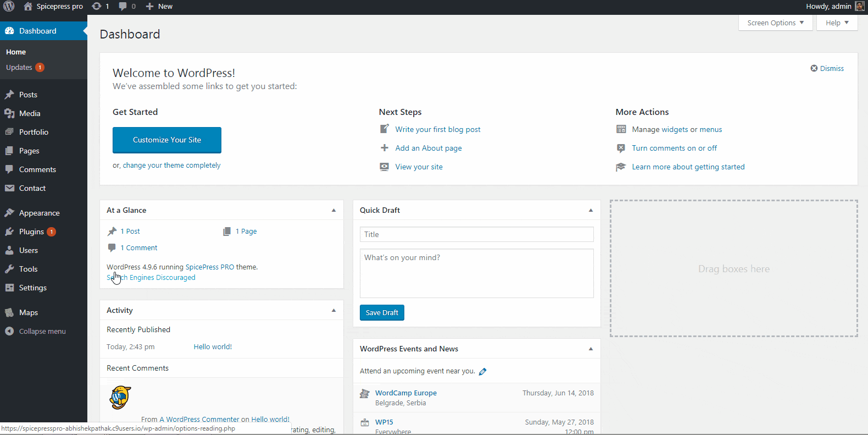Click the Howdy, admin account text
This screenshot has height=435, width=868.
[828, 7]
